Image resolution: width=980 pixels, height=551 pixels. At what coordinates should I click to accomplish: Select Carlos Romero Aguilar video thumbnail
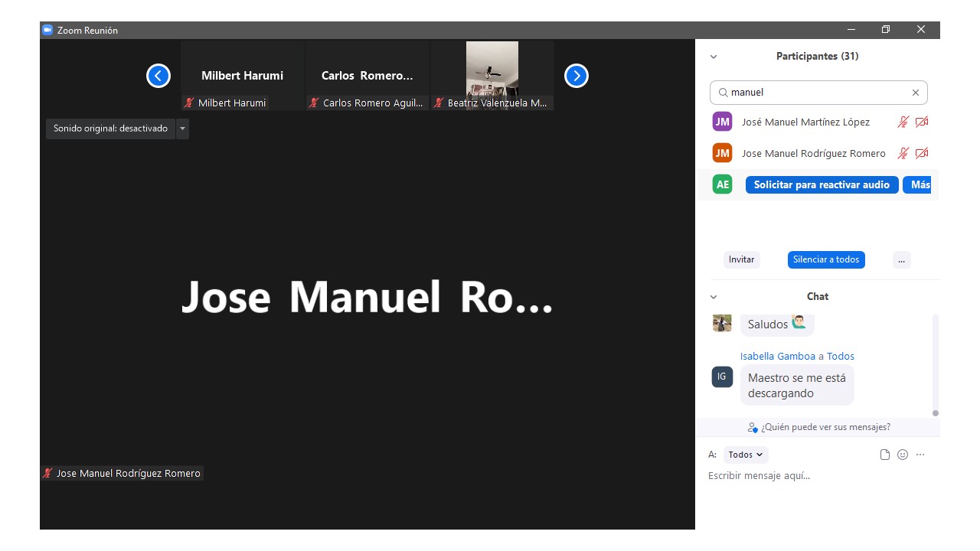coord(367,76)
